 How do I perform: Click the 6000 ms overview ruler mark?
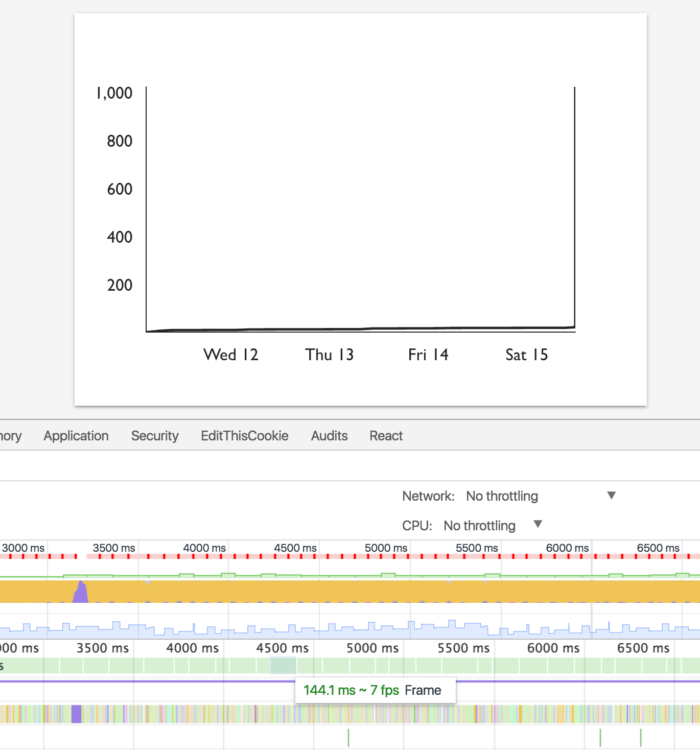pos(568,548)
